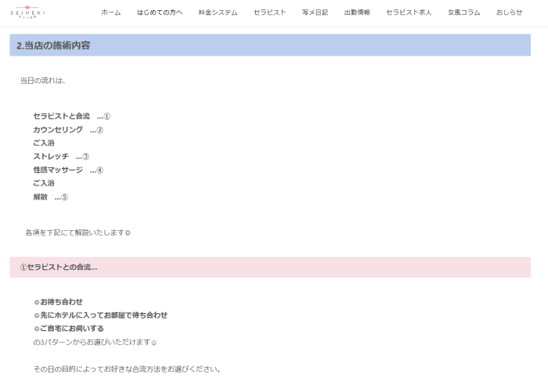The width and height of the screenshot is (548, 392).
Task: Go to the はじめての方へ page
Action: click(x=160, y=13)
